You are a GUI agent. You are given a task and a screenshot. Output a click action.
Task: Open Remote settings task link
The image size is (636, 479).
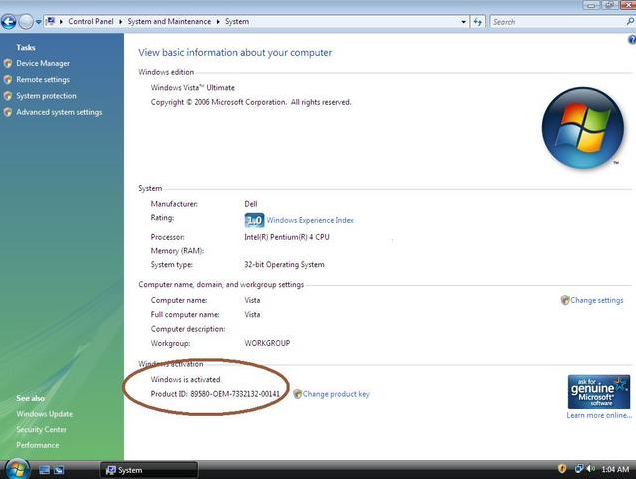[x=43, y=79]
